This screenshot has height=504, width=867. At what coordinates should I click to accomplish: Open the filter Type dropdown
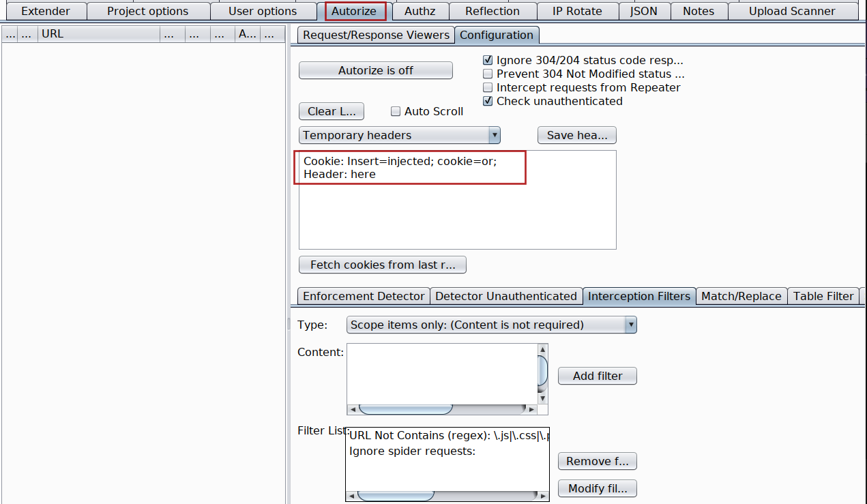[x=492, y=325]
